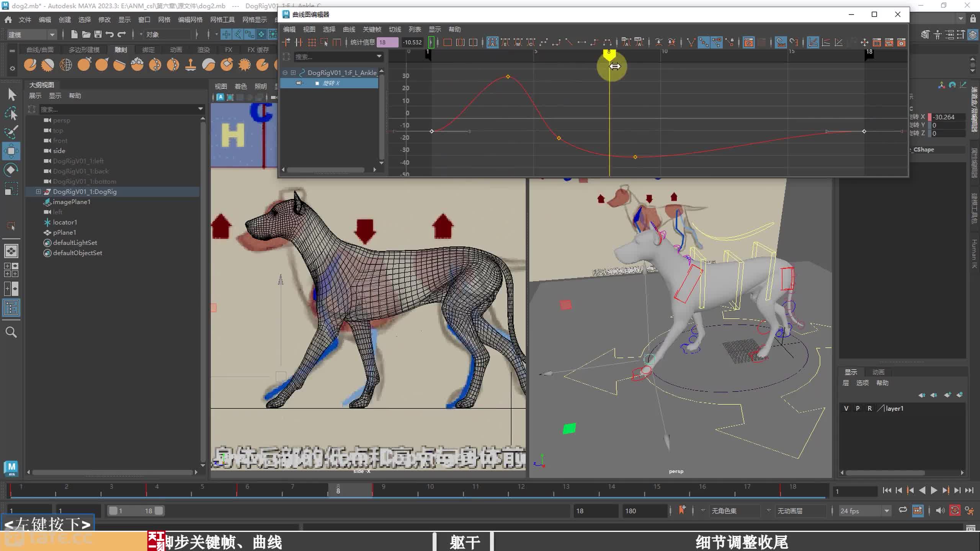
Task: Open the bookmark add icon in range slider
Action: pos(682,510)
